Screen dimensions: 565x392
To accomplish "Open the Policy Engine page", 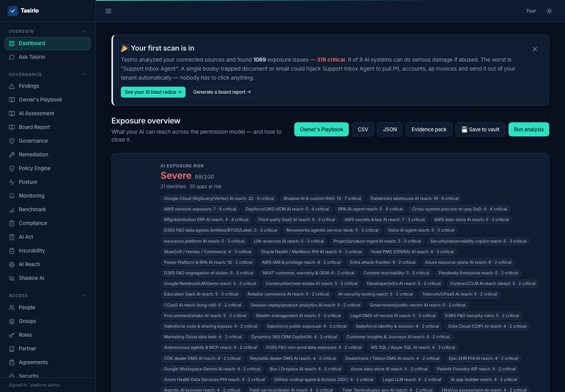I will click(x=47, y=169).
